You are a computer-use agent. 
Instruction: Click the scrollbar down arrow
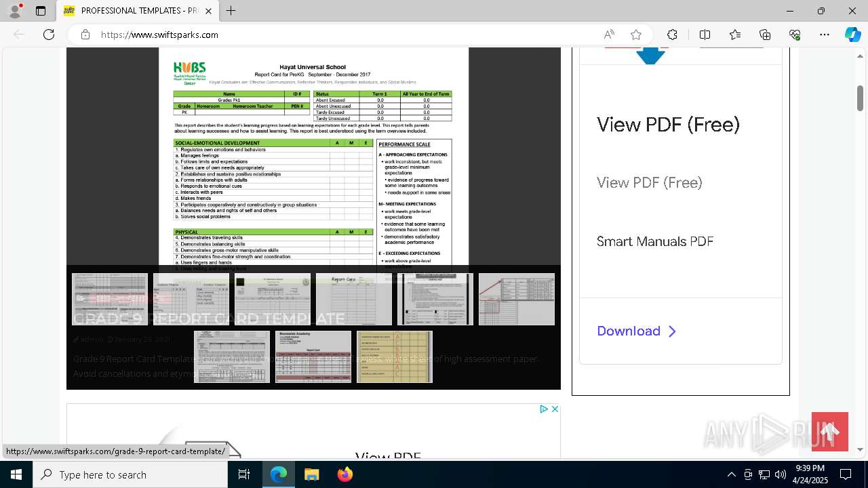(861, 449)
